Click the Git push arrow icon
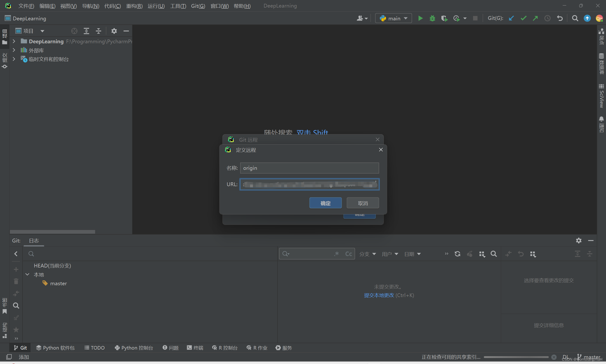Viewport: 606px width, 364px height. point(535,18)
